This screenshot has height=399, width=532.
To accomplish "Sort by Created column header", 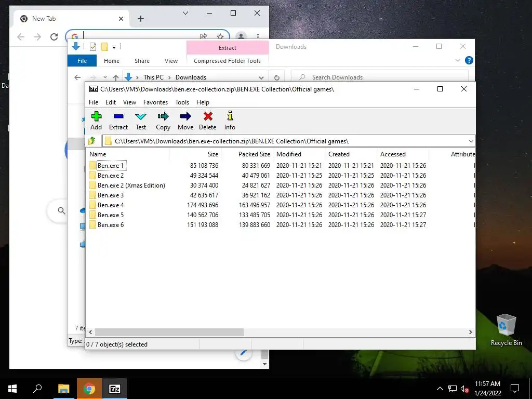I will [x=351, y=154].
